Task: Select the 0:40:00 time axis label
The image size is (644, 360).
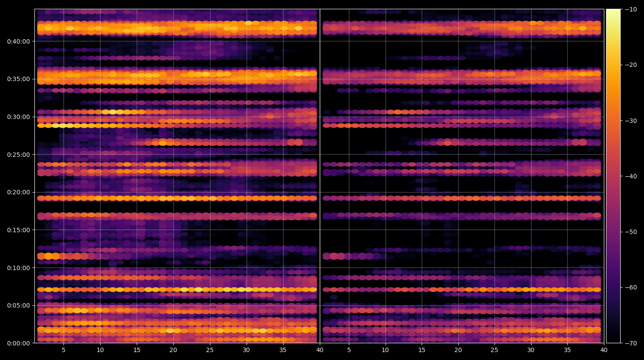Action: tap(19, 41)
